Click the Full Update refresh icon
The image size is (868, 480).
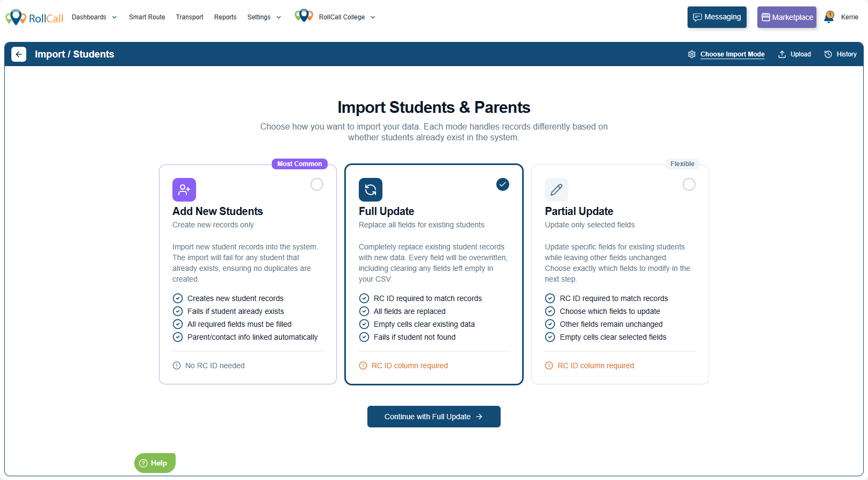pyautogui.click(x=371, y=190)
